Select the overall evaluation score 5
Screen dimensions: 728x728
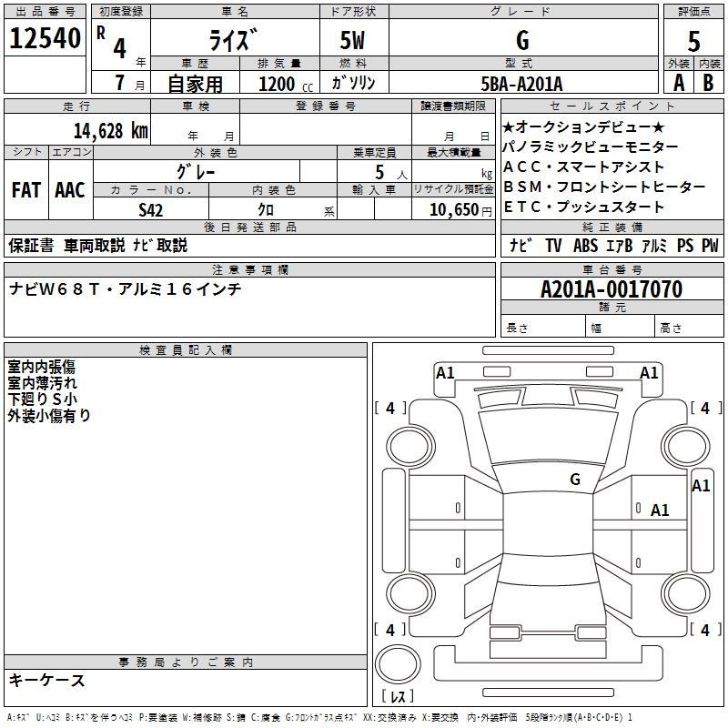point(694,41)
